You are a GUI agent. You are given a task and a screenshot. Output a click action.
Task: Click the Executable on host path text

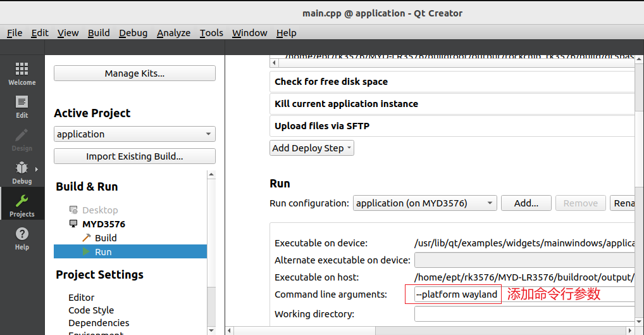pos(524,277)
